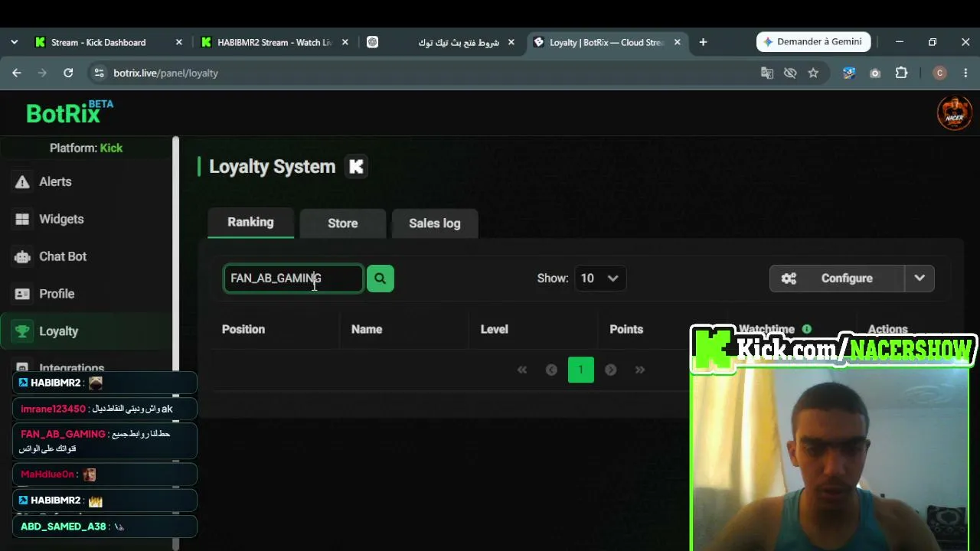The width and height of the screenshot is (980, 551).
Task: Open the Extensions puzzle-piece menu
Action: coord(901,73)
